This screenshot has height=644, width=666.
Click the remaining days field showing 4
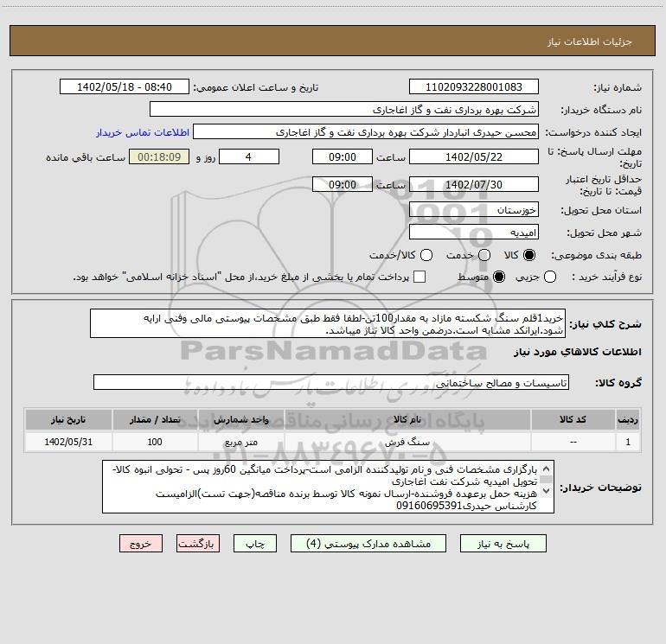249,156
